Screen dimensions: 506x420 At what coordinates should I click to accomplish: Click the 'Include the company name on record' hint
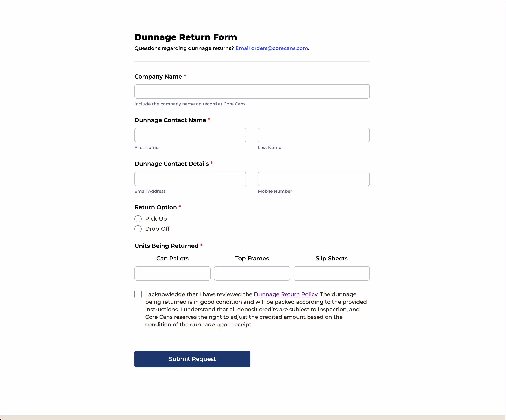pos(190,104)
